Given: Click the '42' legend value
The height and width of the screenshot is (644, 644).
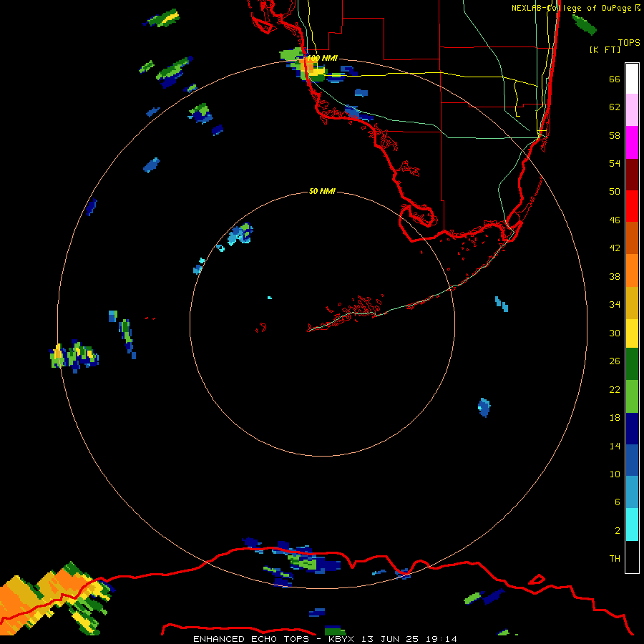Looking at the screenshot, I should (x=615, y=248).
